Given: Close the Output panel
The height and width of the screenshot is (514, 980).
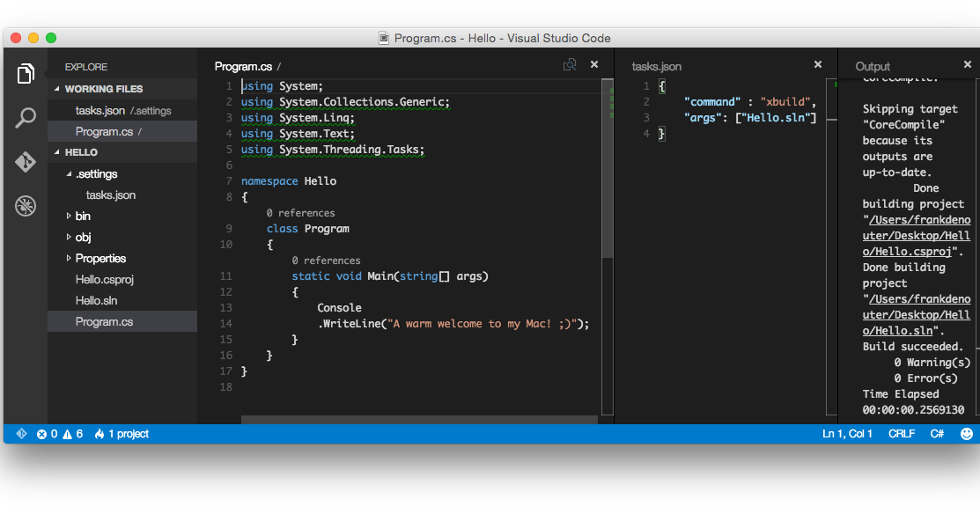Looking at the screenshot, I should click(968, 64).
